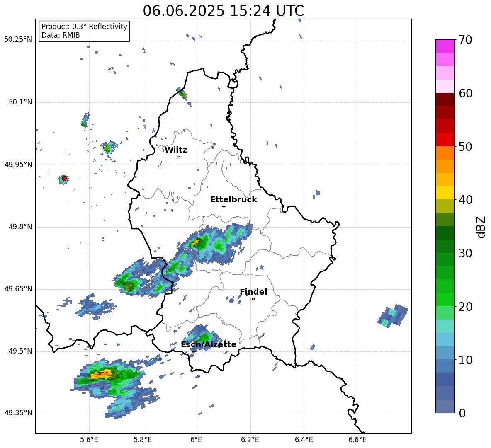
Task: Click the colorbar tick label 0
Action: [x=462, y=413]
